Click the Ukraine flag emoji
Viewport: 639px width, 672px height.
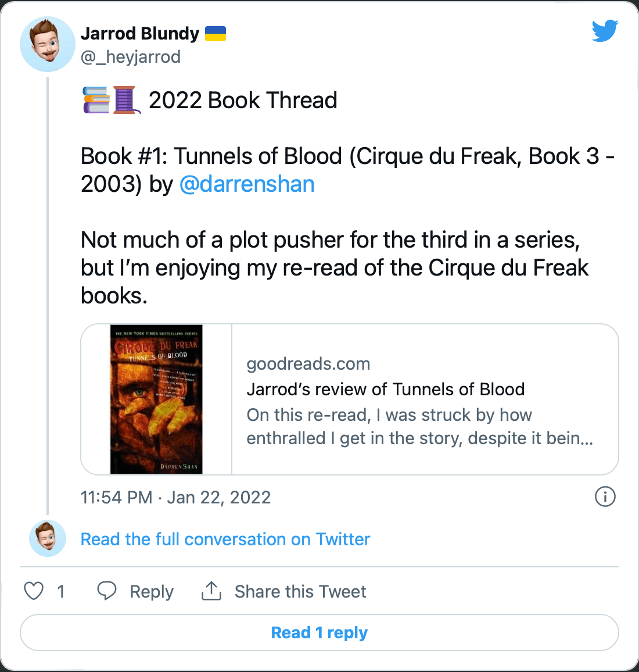(x=216, y=34)
